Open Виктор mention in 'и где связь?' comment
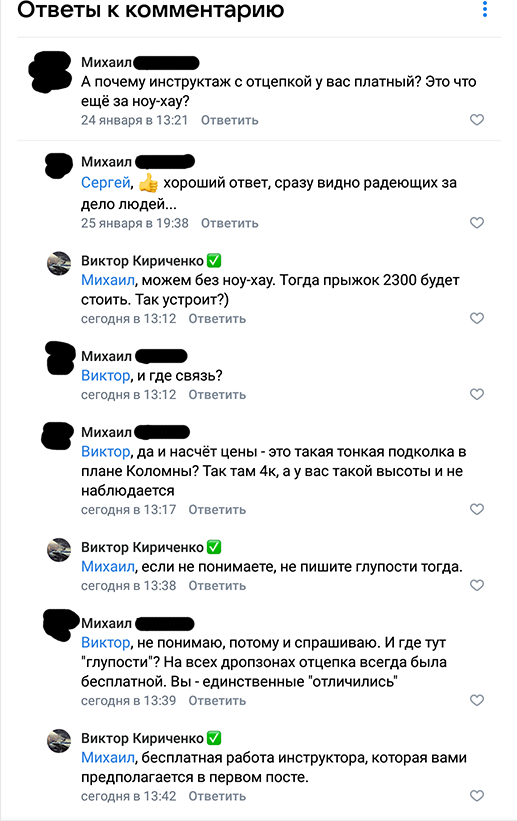 [x=105, y=376]
